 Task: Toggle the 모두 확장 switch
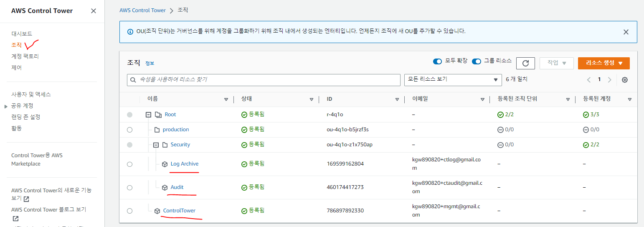[437, 61]
